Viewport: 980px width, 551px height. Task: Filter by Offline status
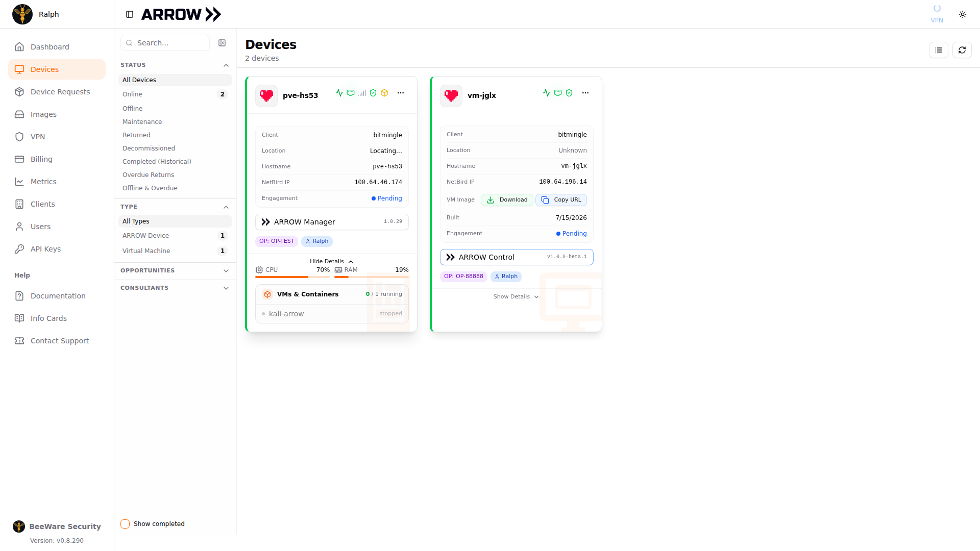point(175,109)
